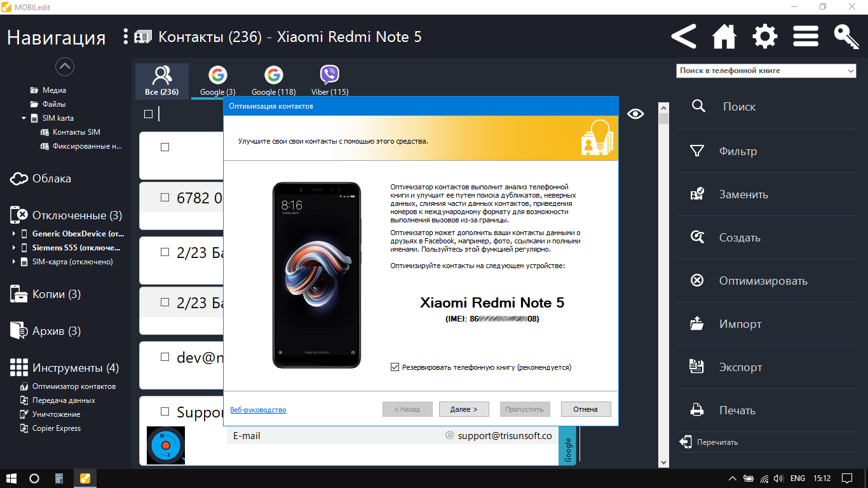Click the Оптимизировать icon
This screenshot has height=488, width=868.
click(x=697, y=281)
